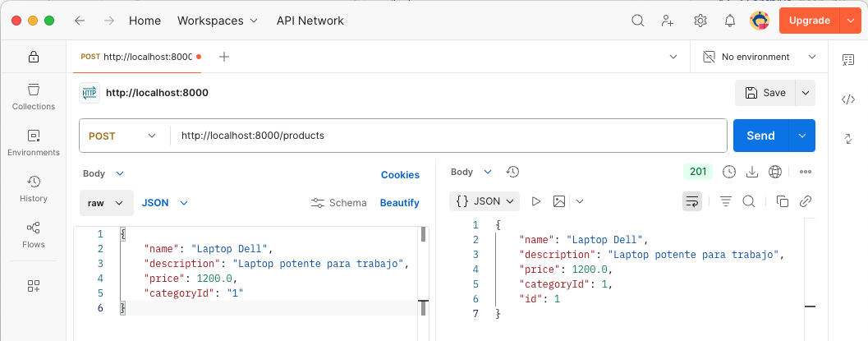Expand the Upgrade button dropdown arrow
This screenshot has width=868, height=341.
(x=850, y=21)
